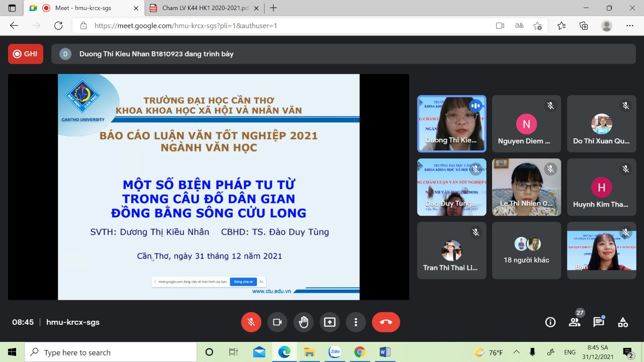Toggle the camera off
Viewport: 644px width, 362px height.
pyautogui.click(x=277, y=322)
